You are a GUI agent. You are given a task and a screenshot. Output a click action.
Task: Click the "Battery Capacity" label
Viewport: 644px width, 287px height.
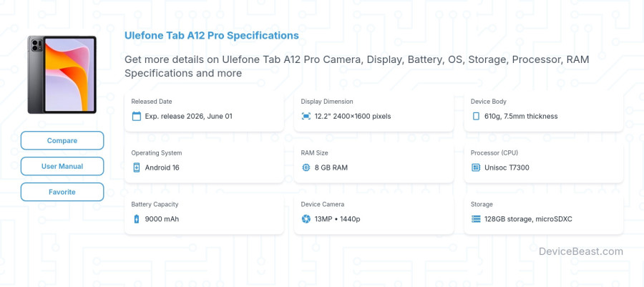pyautogui.click(x=155, y=204)
